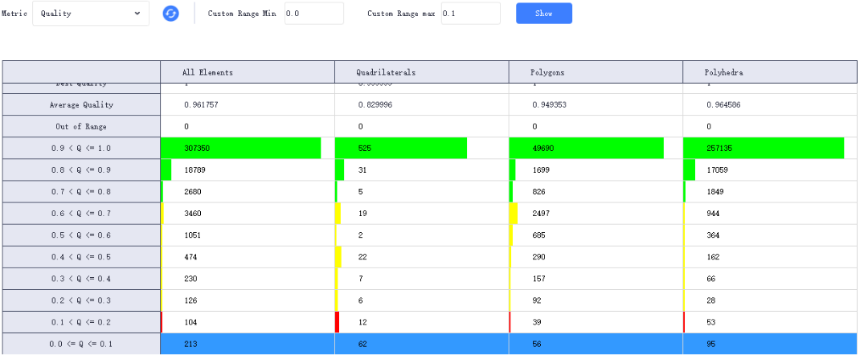Click the 0.5 < Q <= 0.6 row label
The image size is (868, 355).
pyautogui.click(x=81, y=235)
